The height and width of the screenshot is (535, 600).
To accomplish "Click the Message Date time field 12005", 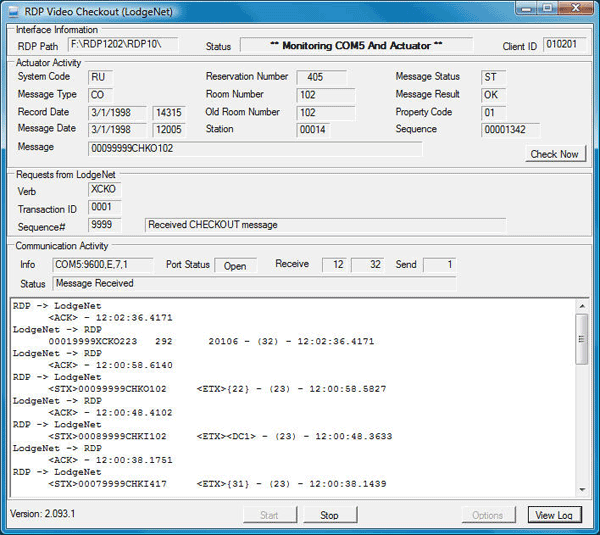I will pyautogui.click(x=169, y=130).
